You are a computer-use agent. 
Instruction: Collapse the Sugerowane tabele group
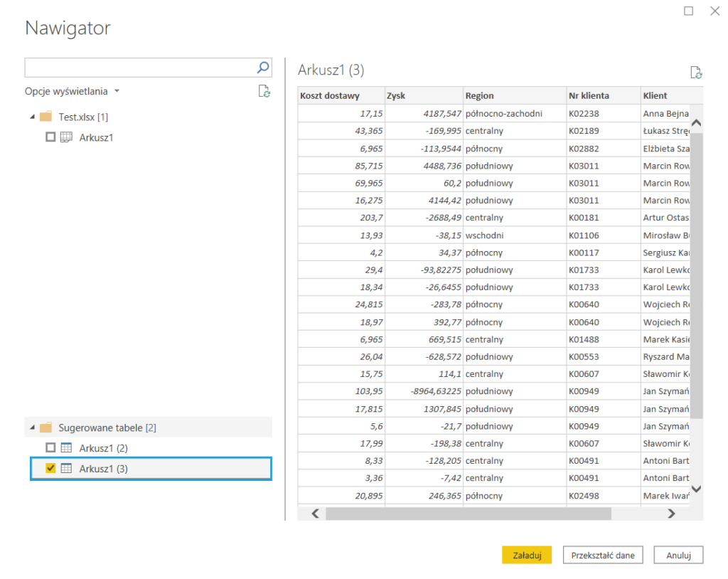(32, 427)
